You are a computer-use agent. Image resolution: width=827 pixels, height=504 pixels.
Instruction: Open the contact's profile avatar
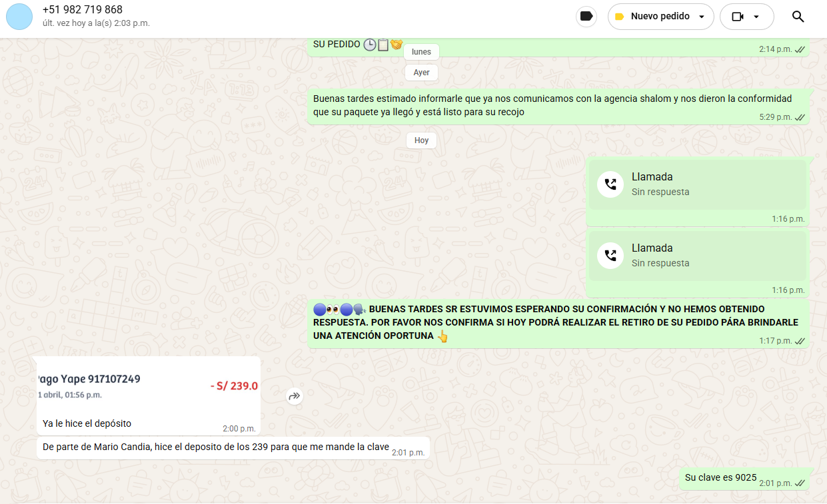click(19, 17)
